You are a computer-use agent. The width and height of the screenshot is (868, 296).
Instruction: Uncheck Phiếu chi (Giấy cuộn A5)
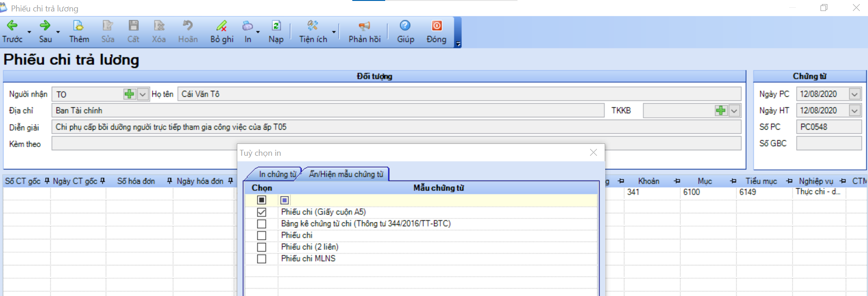[x=261, y=212]
